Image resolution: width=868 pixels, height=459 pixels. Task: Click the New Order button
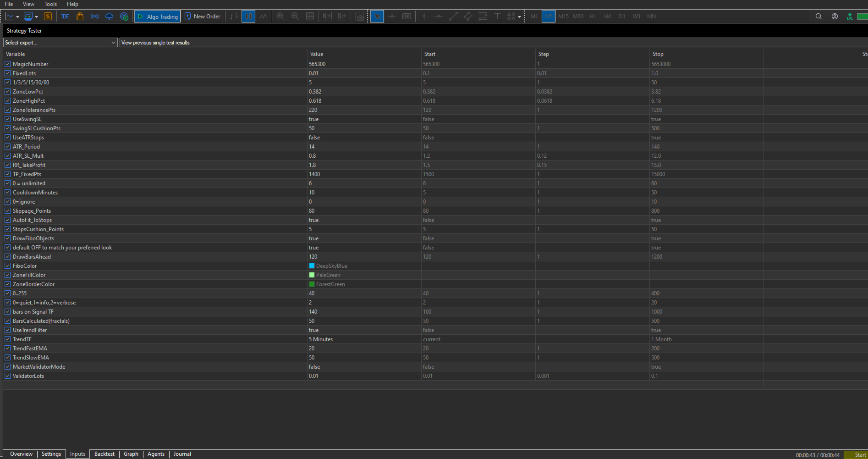202,17
